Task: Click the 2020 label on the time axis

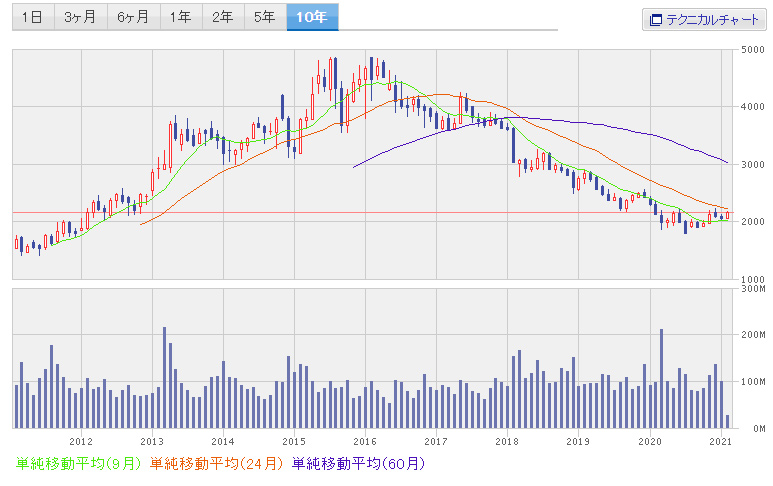Action: 650,440
